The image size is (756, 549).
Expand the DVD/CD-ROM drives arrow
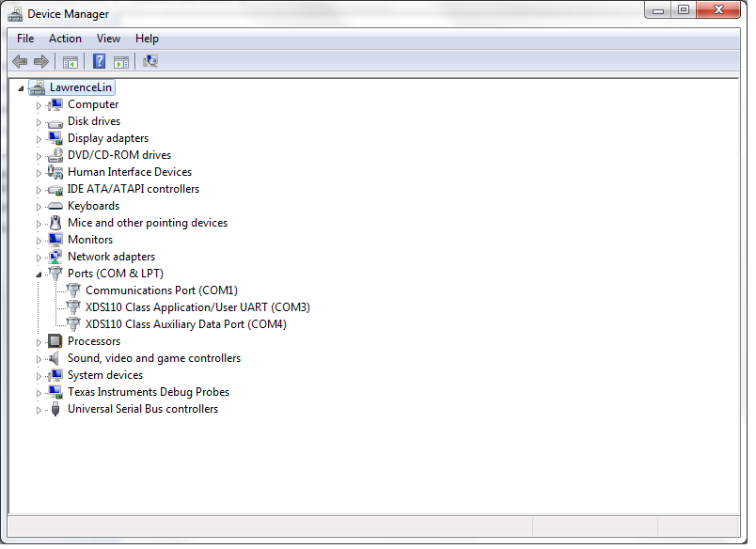(39, 157)
